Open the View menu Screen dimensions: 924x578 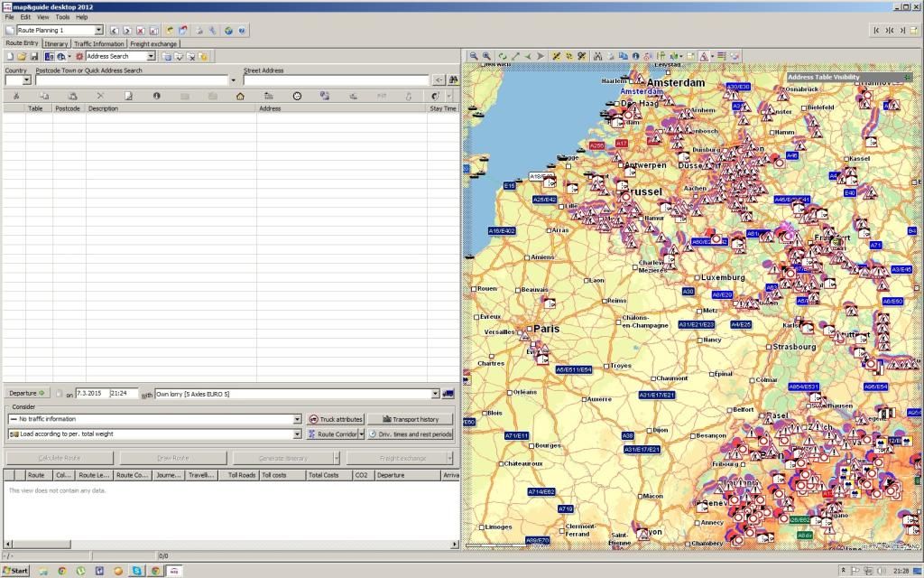43,17
